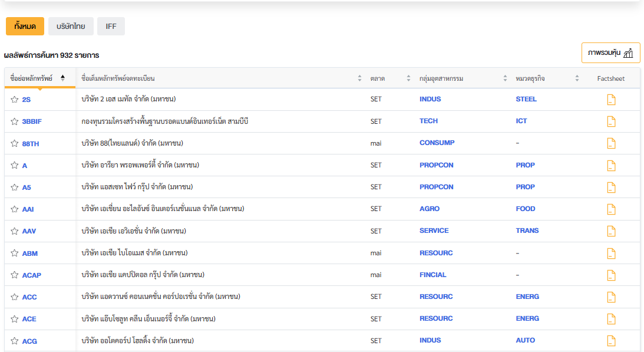This screenshot has width=644, height=352.
Task: Open factsheet document for 88TH row
Action: [x=611, y=143]
